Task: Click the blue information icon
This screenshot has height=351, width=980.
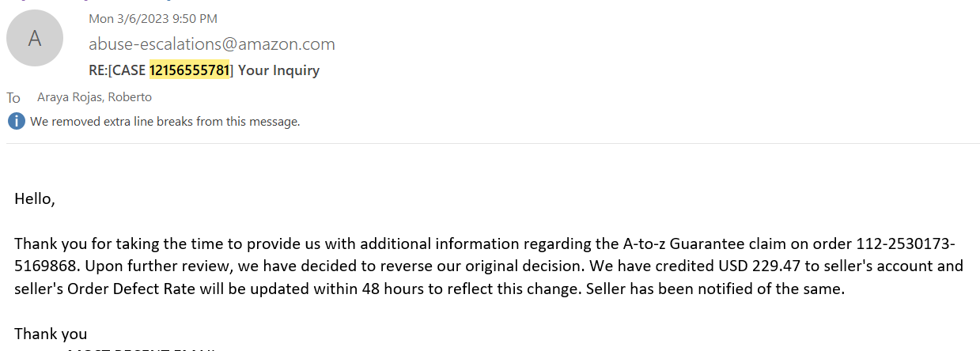Action: pos(16,122)
